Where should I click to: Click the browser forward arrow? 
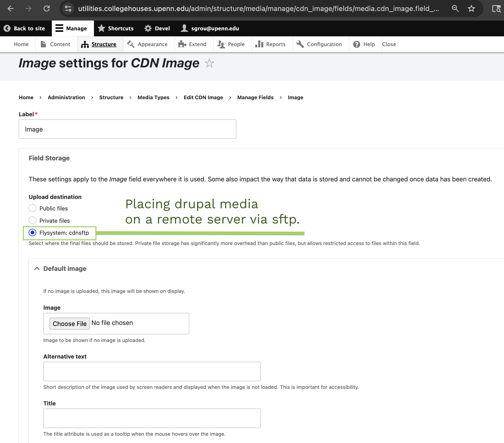coord(29,9)
